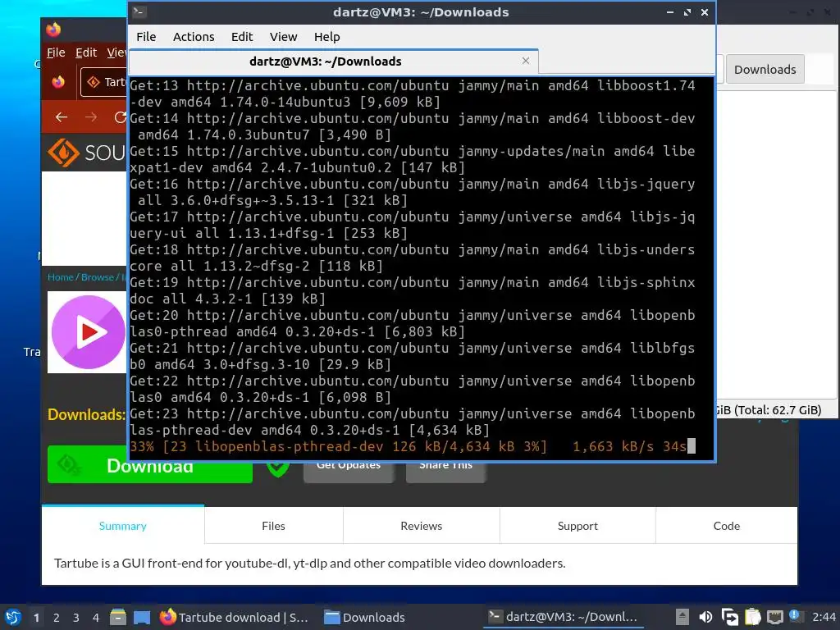Go back in the Firefox browser
The width and height of the screenshot is (840, 630).
coord(62,117)
